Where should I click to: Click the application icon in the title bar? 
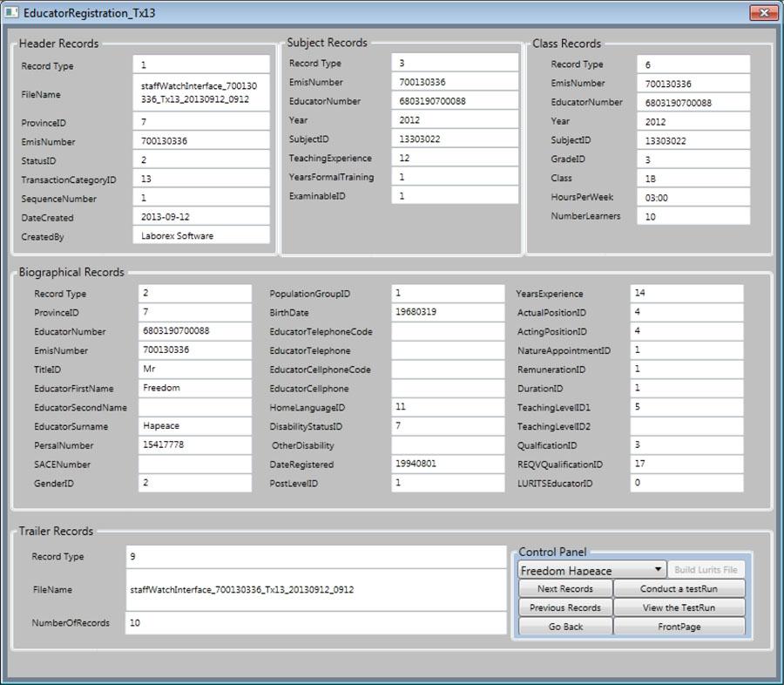click(12, 12)
